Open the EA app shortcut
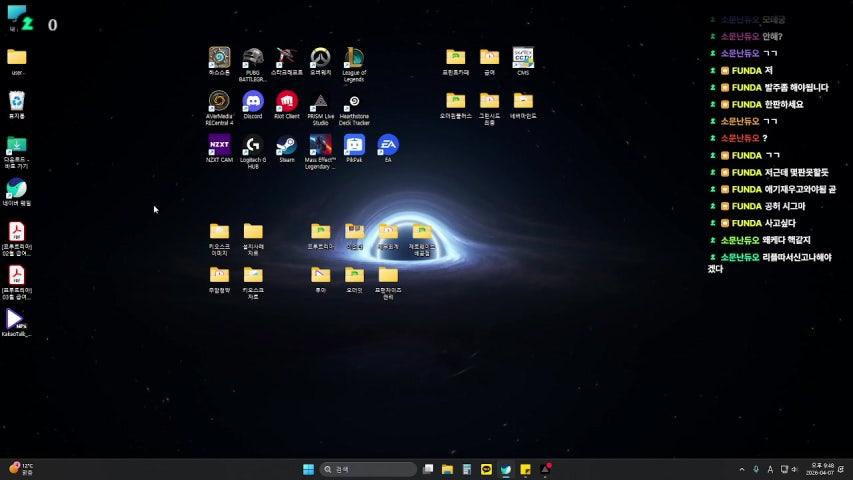Image resolution: width=853 pixels, height=480 pixels. coord(388,145)
